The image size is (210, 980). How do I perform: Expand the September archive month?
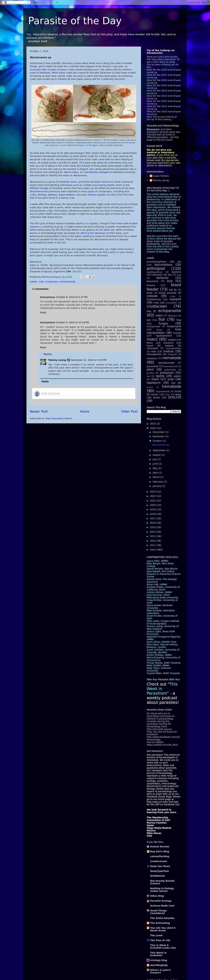pos(150,450)
